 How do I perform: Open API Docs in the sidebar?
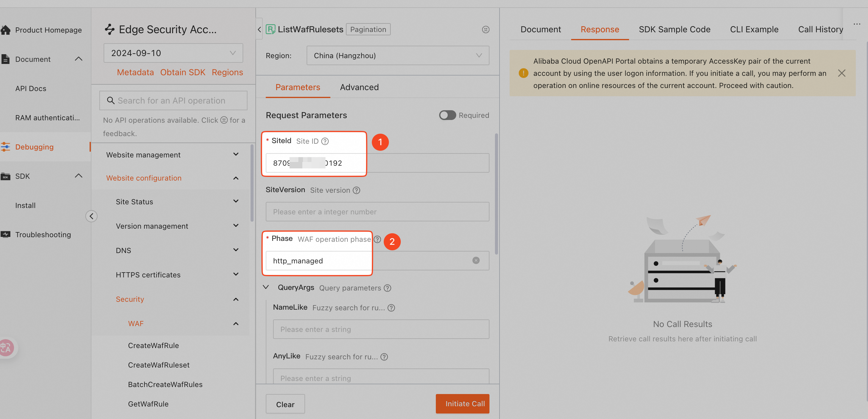31,89
